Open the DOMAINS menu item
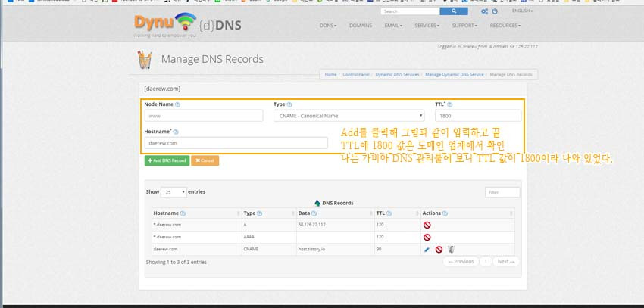This screenshot has height=308, width=644. 361,26
